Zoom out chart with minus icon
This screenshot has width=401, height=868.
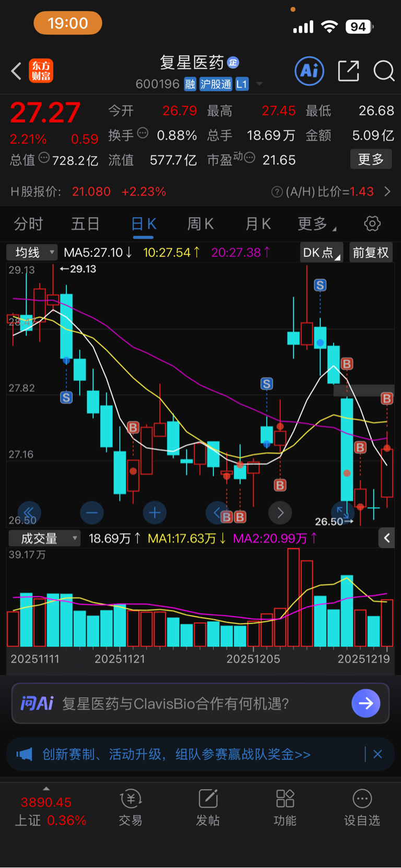click(92, 513)
